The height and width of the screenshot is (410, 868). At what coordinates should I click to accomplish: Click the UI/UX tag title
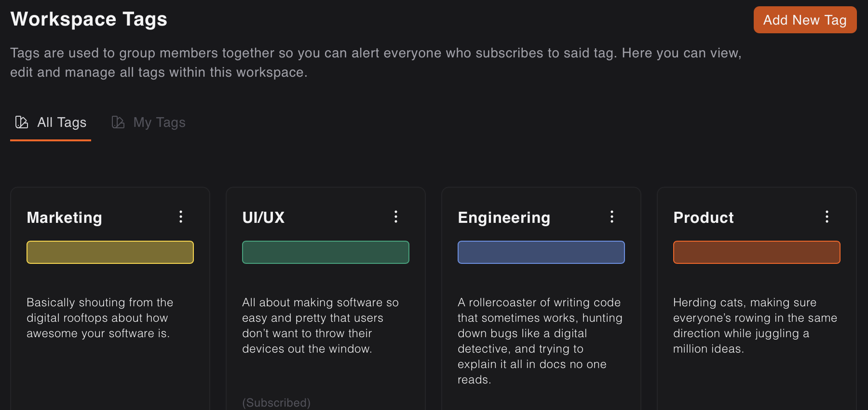point(263,218)
